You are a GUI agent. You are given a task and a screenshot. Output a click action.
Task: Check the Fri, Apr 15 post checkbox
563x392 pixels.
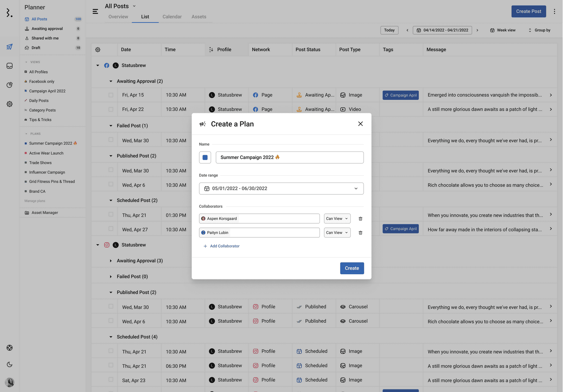pos(111,95)
